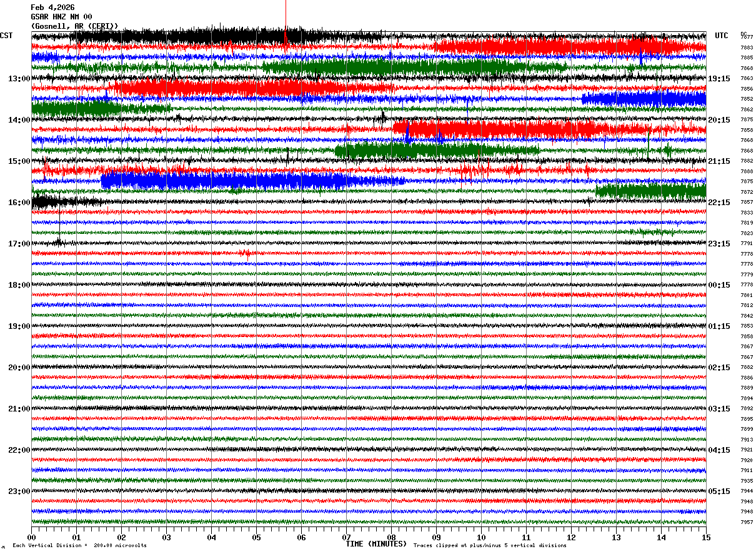Click the '07' minute tick label
This screenshot has width=756, height=554.
[347, 537]
